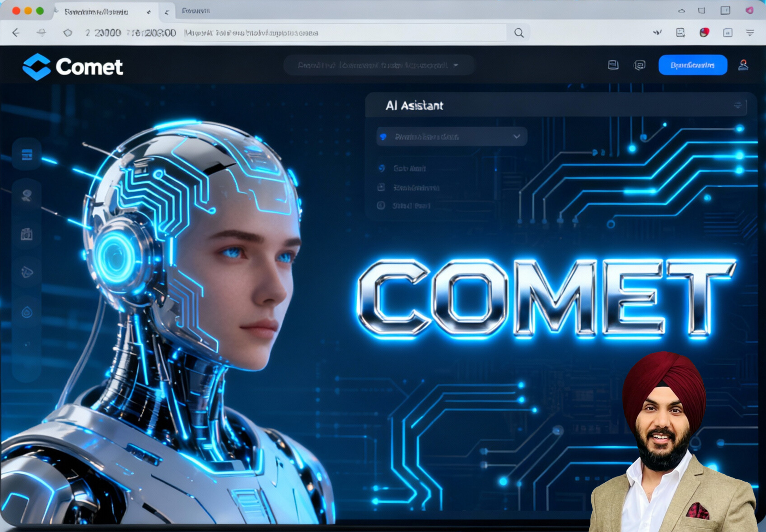This screenshot has width=766, height=532.
Task: Open the third icon in the left sidebar
Action: (27, 234)
